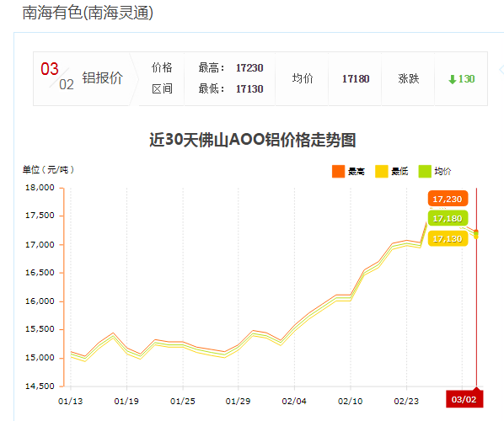This screenshot has height=421, width=504.
Task: Click the 01/19 x-axis date label
Action: point(126,401)
